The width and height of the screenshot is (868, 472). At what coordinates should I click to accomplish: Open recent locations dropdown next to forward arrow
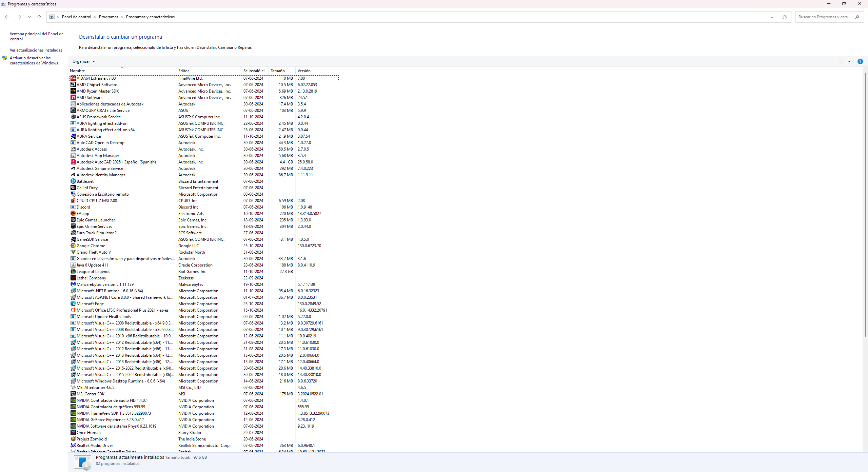(29, 17)
